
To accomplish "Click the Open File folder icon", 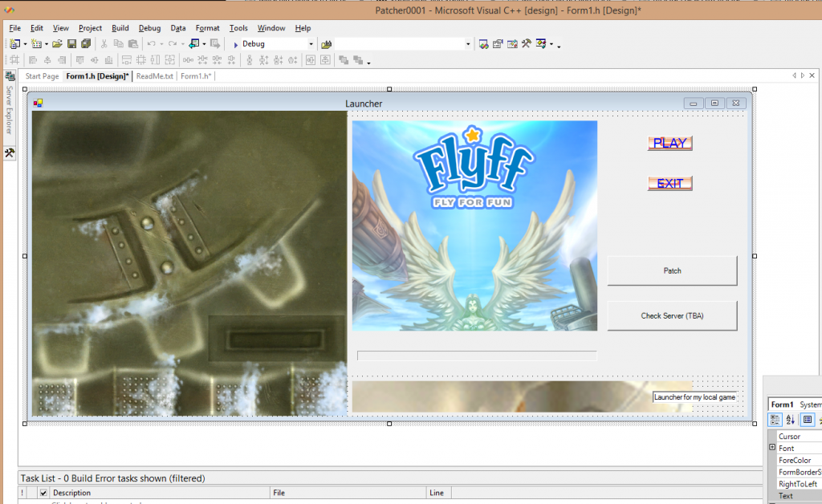I will (57, 44).
